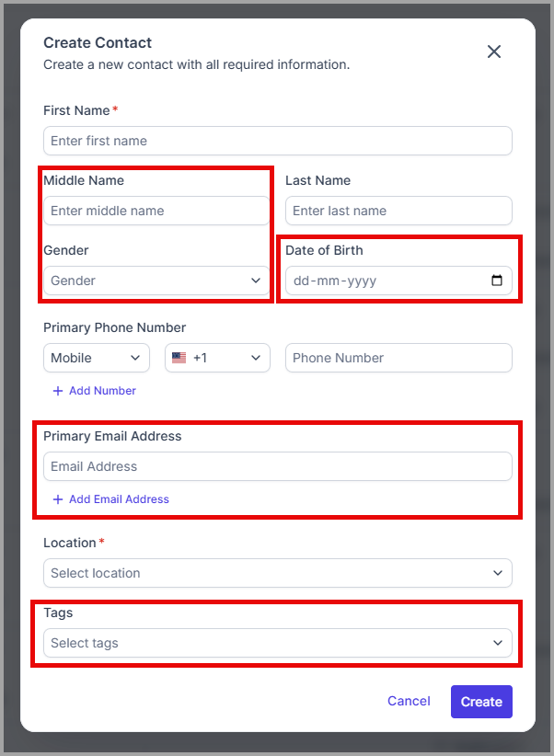The width and height of the screenshot is (554, 756).
Task: Click the plus icon beside Add Number
Action: [x=58, y=391]
